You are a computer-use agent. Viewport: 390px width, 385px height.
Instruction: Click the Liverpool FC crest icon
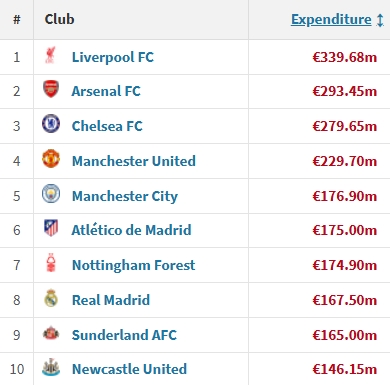click(x=51, y=55)
